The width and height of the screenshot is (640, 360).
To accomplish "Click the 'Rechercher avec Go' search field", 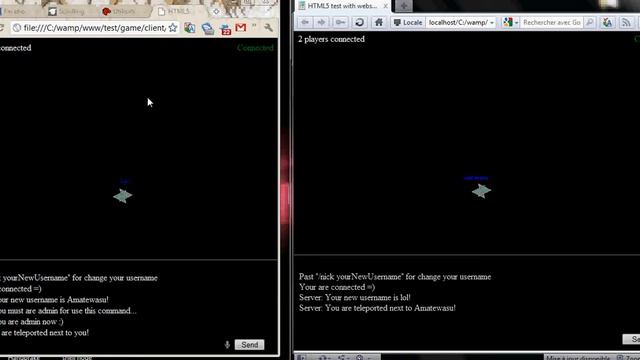I will pyautogui.click(x=551, y=22).
